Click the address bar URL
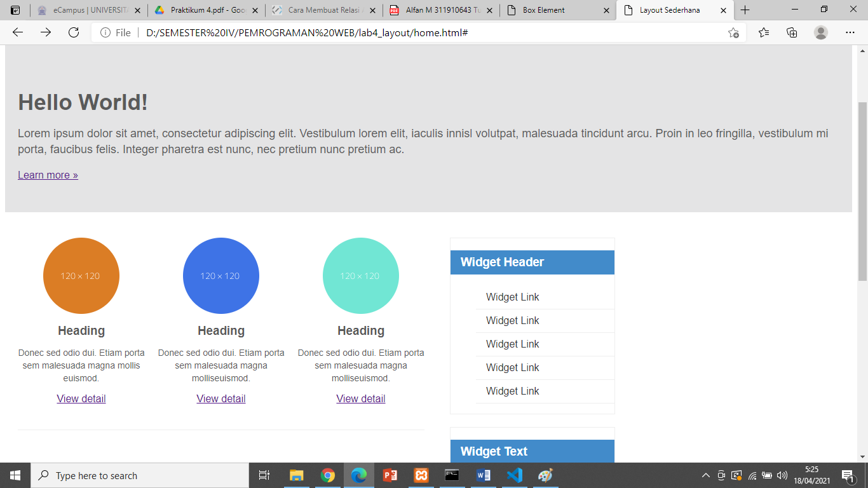868x488 pixels. point(307,32)
